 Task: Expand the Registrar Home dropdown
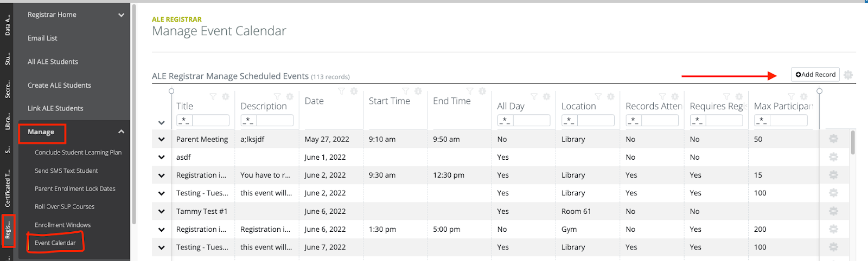click(x=122, y=15)
